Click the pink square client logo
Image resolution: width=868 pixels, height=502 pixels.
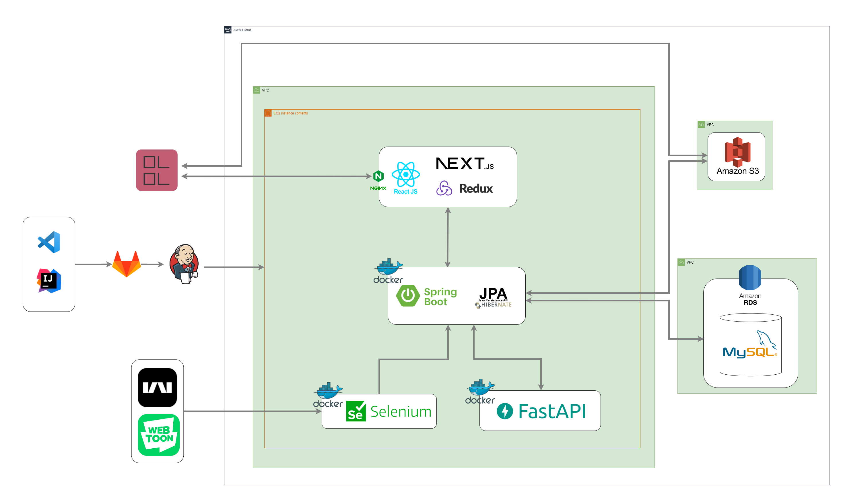coord(157,170)
